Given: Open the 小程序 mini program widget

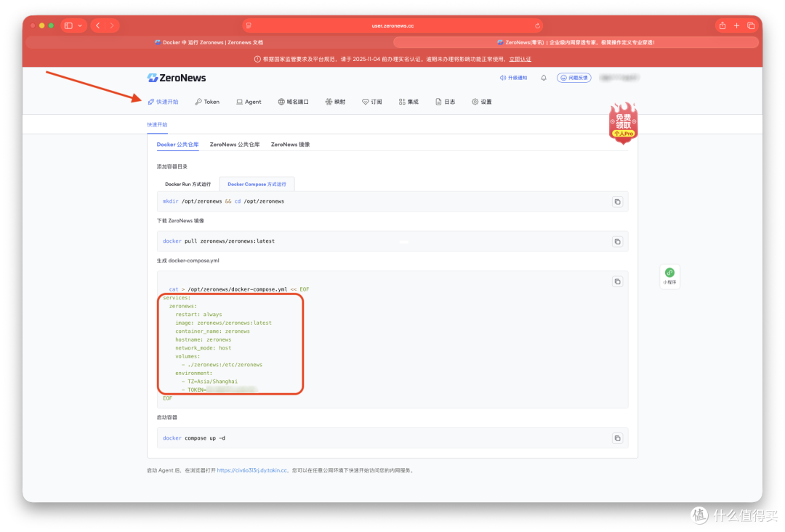Looking at the screenshot, I should coord(669,276).
